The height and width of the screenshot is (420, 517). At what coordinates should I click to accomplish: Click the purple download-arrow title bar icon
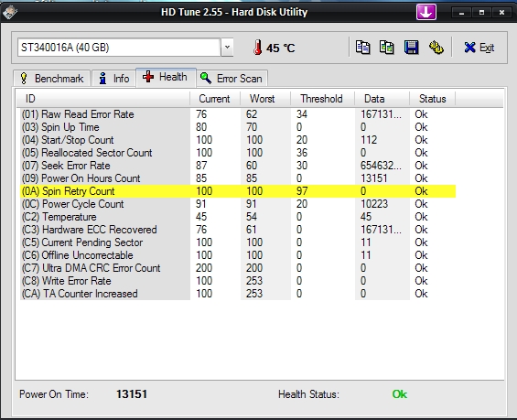426,13
